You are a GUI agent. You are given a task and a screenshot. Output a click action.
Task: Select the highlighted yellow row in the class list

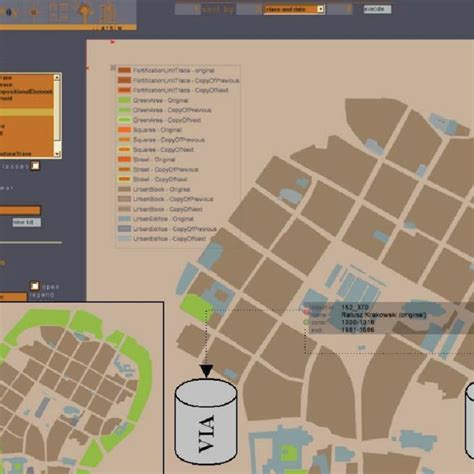[26, 112]
